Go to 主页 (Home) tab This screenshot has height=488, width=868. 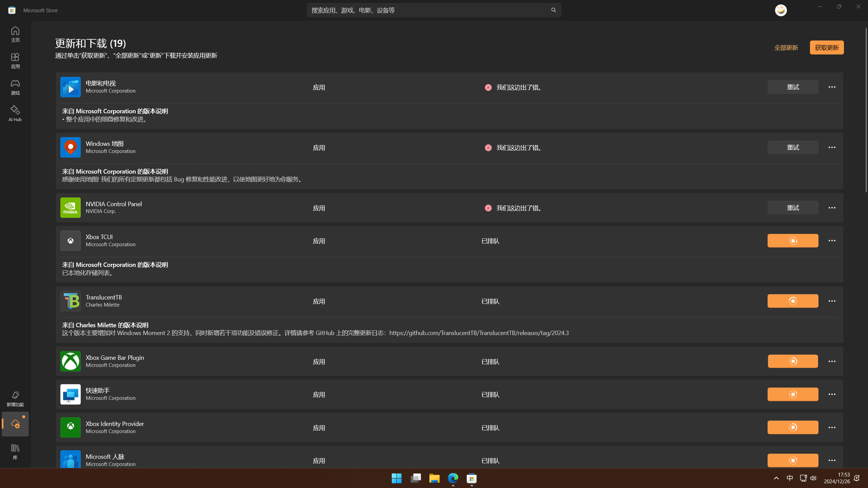pos(15,34)
